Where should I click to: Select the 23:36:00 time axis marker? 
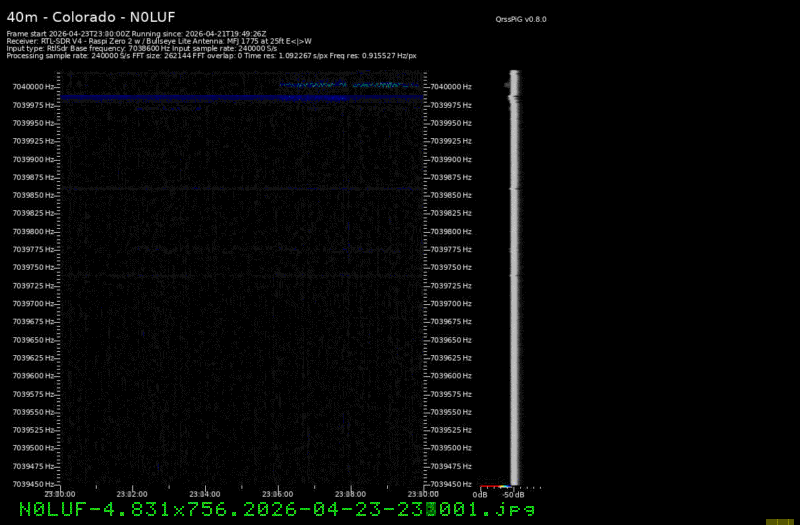coord(277,493)
